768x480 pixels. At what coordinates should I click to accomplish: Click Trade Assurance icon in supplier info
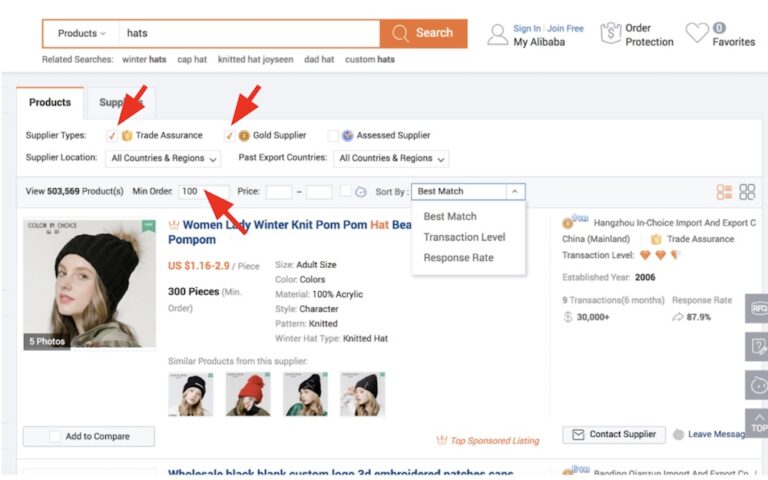(x=656, y=240)
